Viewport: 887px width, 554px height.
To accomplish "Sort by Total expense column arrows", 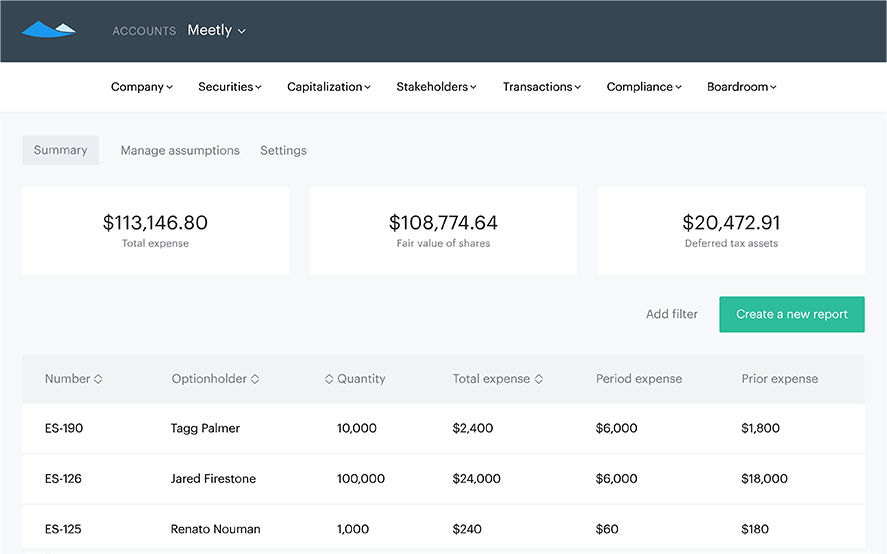I will pyautogui.click(x=539, y=379).
